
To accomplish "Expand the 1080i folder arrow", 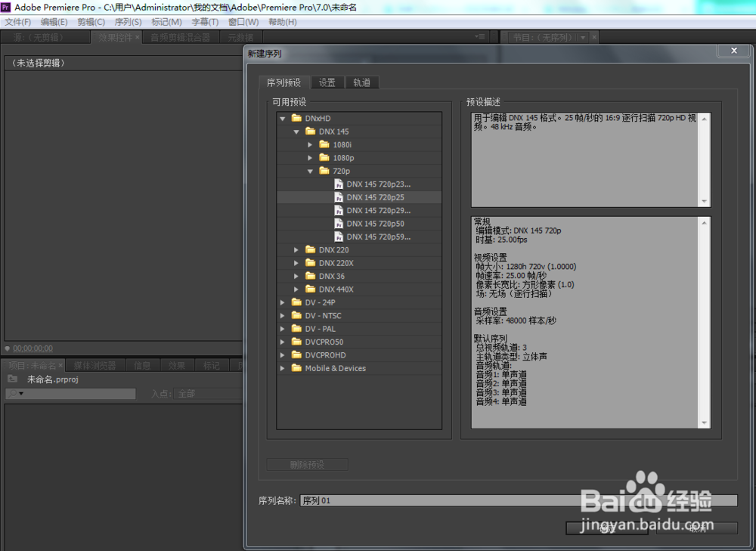I will pos(310,144).
